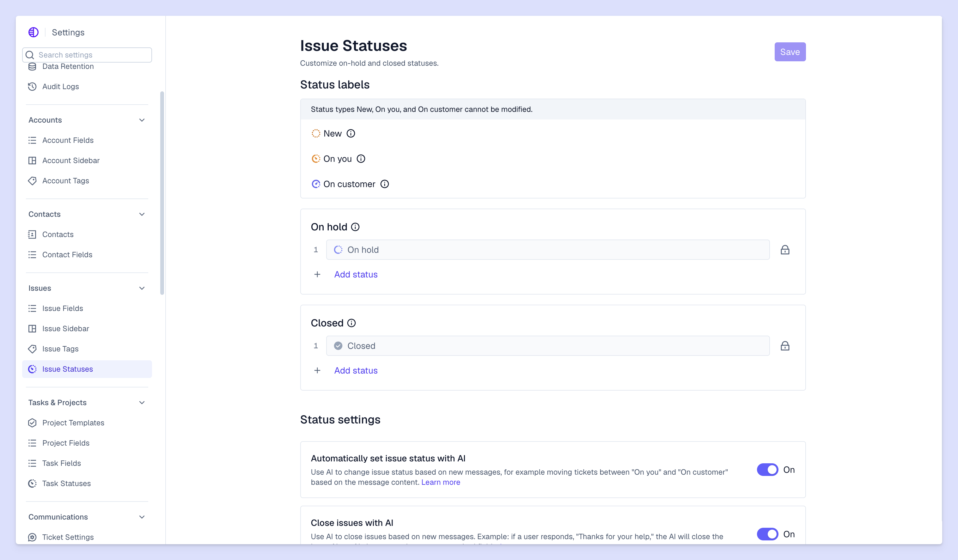Click the app logo in the top left
Screen dimensions: 958x560
[34, 32]
